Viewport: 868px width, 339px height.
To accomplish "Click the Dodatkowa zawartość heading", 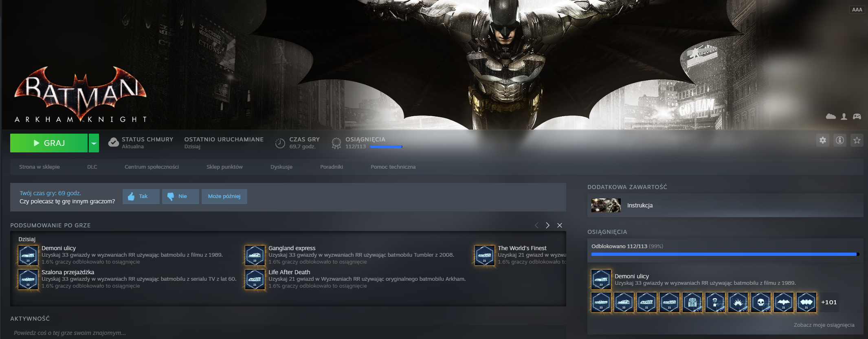I will [x=627, y=187].
